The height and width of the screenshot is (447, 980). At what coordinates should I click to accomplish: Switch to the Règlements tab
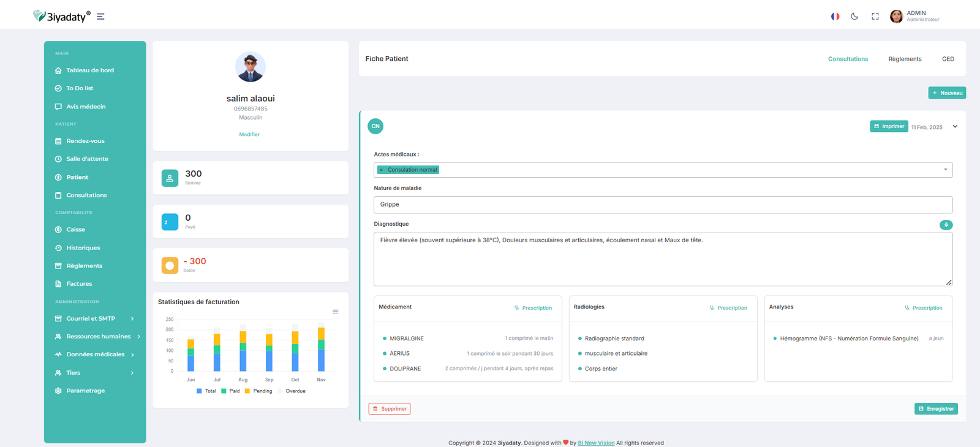(x=905, y=59)
